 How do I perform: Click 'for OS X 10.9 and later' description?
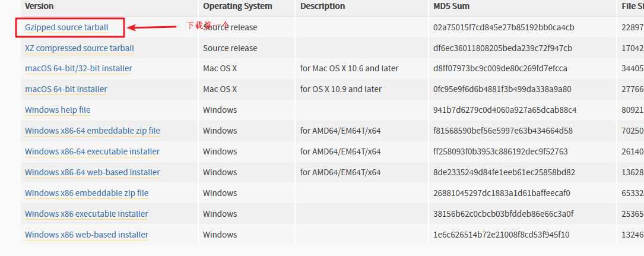pyautogui.click(x=341, y=89)
